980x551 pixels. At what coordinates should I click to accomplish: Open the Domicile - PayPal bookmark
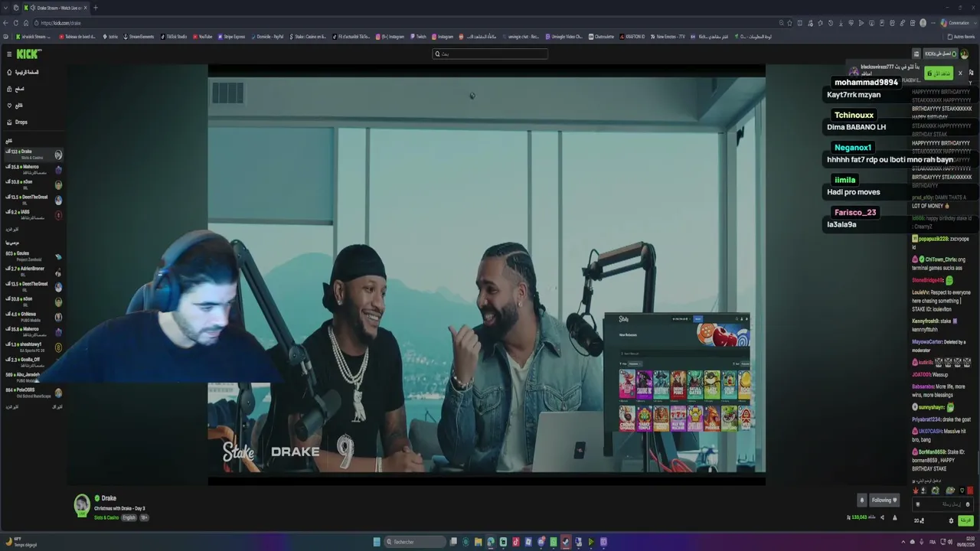point(266,37)
